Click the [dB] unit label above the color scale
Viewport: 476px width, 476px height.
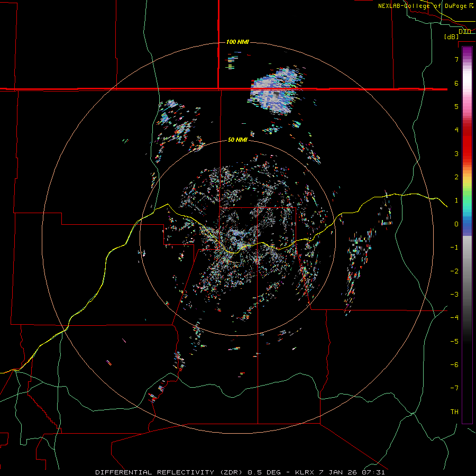(x=452, y=36)
